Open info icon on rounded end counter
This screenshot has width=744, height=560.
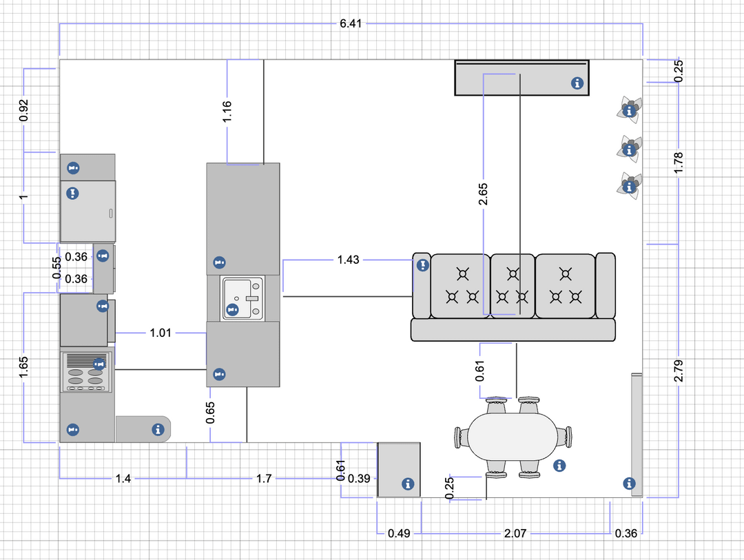158,430
